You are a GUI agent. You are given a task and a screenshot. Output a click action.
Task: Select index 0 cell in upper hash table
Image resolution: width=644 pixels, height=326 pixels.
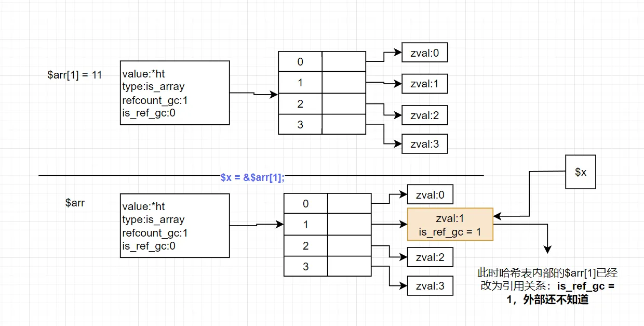[x=300, y=62]
